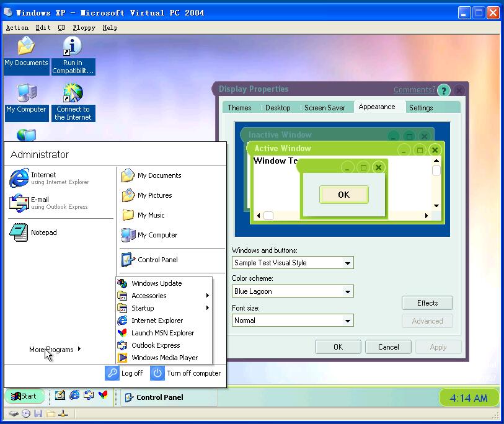Select My Computer icon on the desktop
The width and height of the screenshot is (504, 424).
(27, 102)
